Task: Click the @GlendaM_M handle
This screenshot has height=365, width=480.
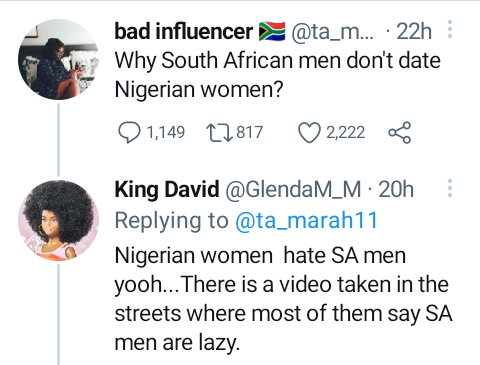Action: (293, 190)
